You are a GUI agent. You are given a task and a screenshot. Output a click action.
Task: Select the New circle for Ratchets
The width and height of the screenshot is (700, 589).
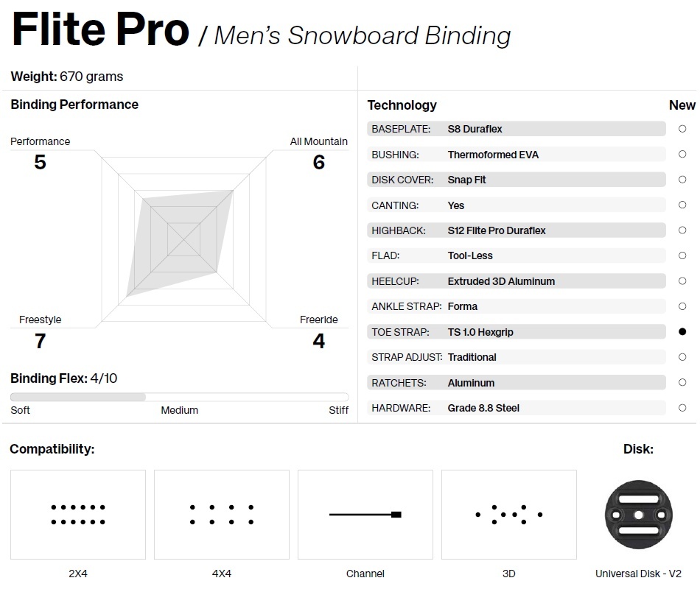click(682, 382)
